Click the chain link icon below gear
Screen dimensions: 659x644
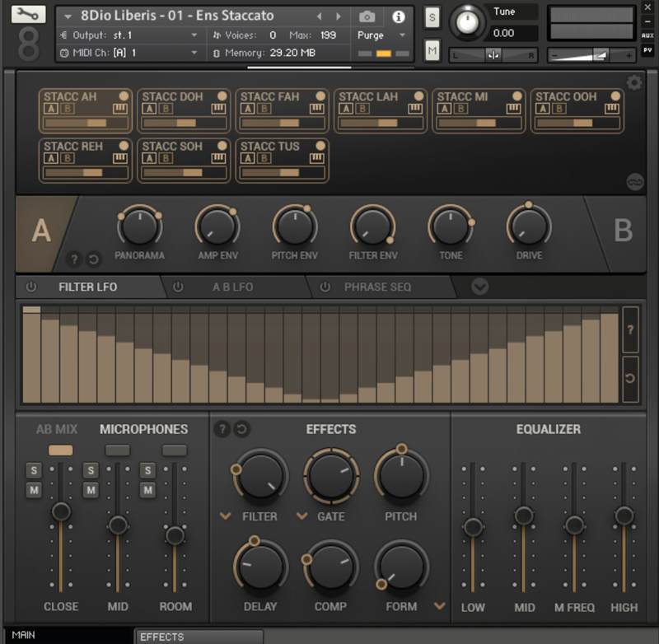click(635, 182)
